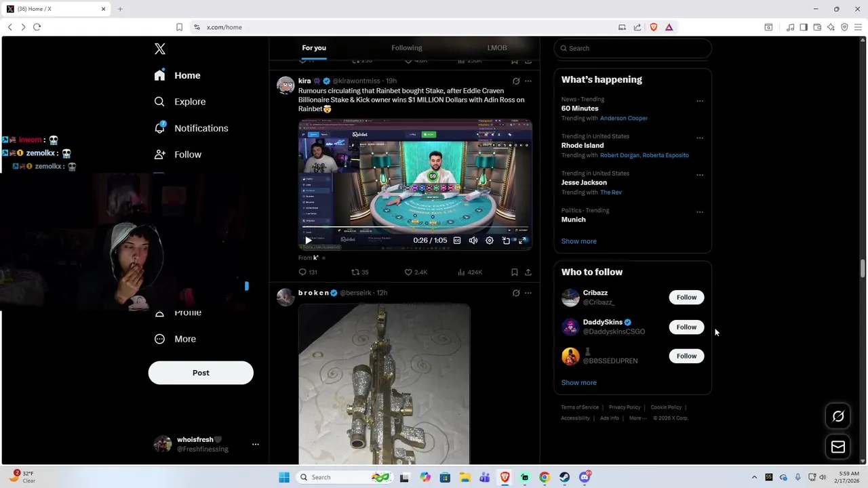This screenshot has width=868, height=488.
Task: Open the Home page in sidebar
Action: [x=177, y=75]
